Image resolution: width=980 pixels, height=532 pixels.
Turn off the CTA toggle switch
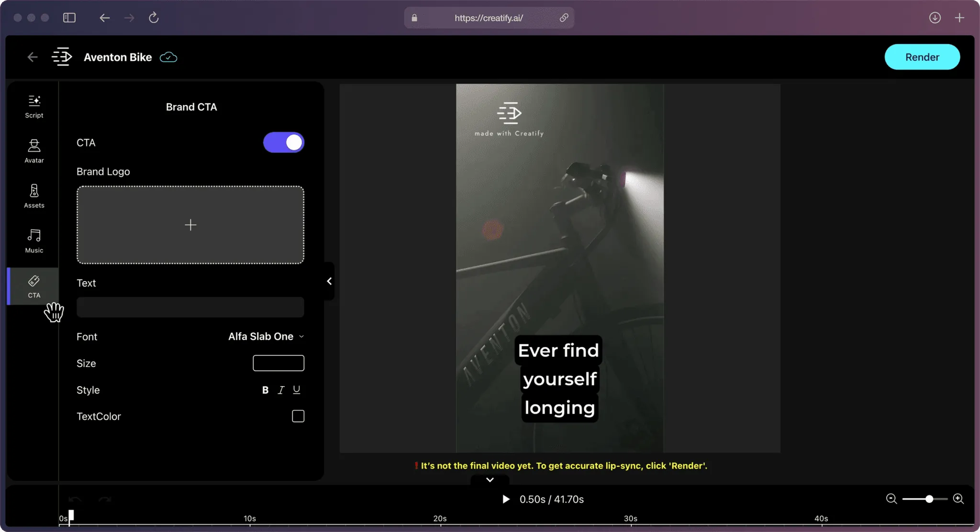click(284, 143)
